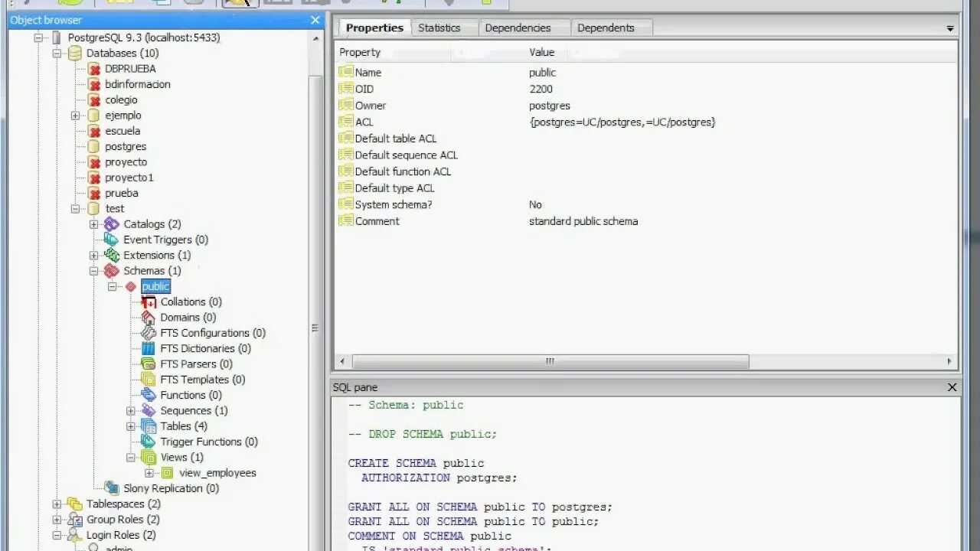Collapse the public schema node
Screen dimensions: 980x551
coord(113,286)
